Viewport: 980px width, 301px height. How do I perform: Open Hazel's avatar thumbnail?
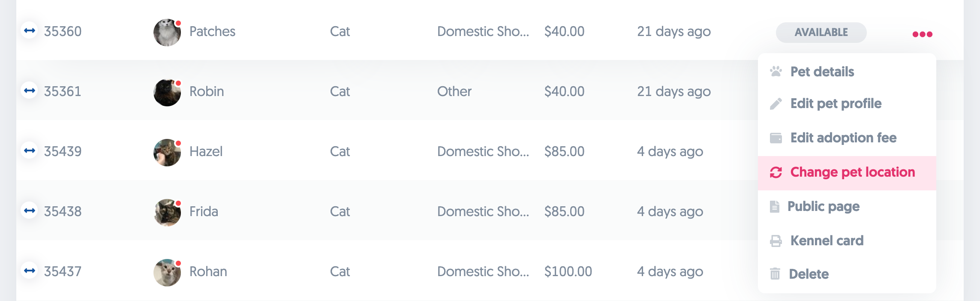coord(167,153)
